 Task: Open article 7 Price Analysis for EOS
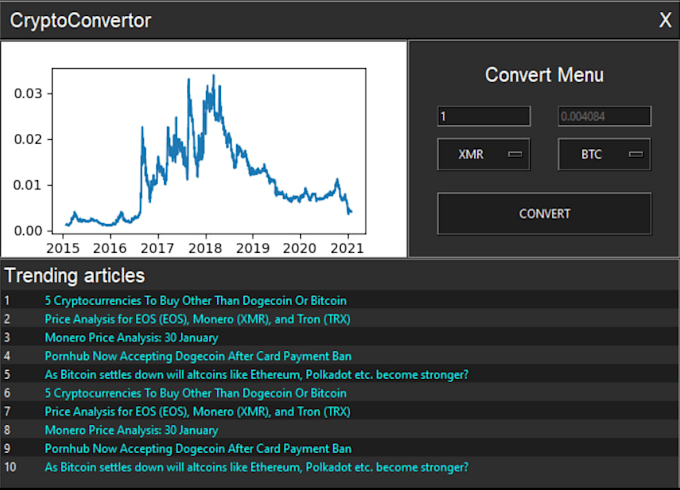[197, 412]
